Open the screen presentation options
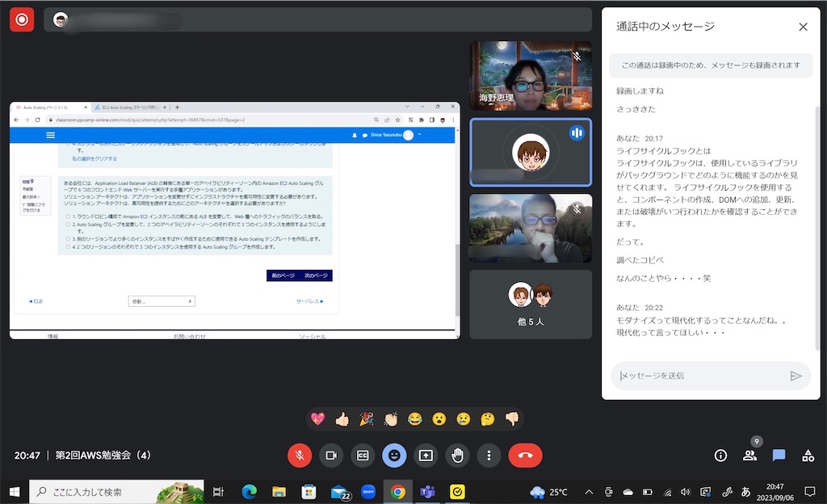 click(426, 456)
